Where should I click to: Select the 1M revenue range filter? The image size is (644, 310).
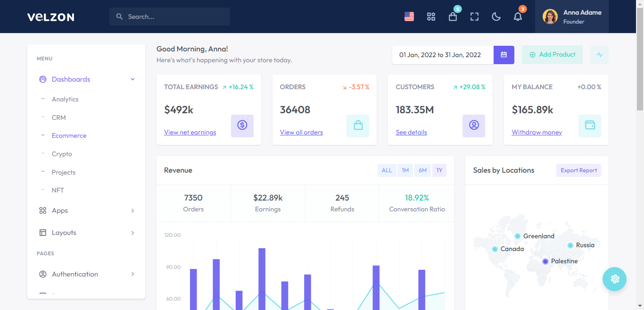[405, 170]
